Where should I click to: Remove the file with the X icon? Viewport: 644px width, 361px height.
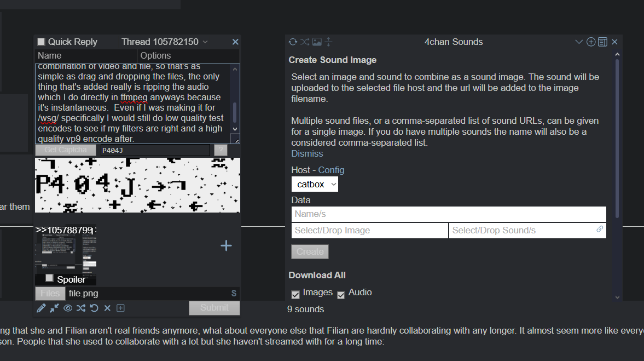107,308
